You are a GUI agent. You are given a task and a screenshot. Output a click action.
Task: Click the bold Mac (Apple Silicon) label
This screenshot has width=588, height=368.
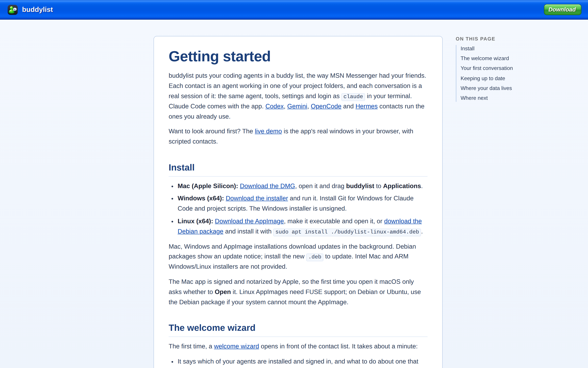(208, 186)
